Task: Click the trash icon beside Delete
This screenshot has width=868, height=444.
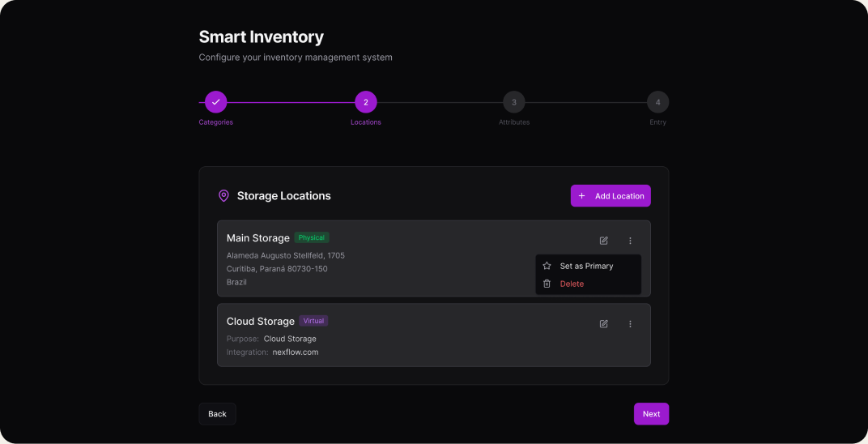Action: click(547, 284)
